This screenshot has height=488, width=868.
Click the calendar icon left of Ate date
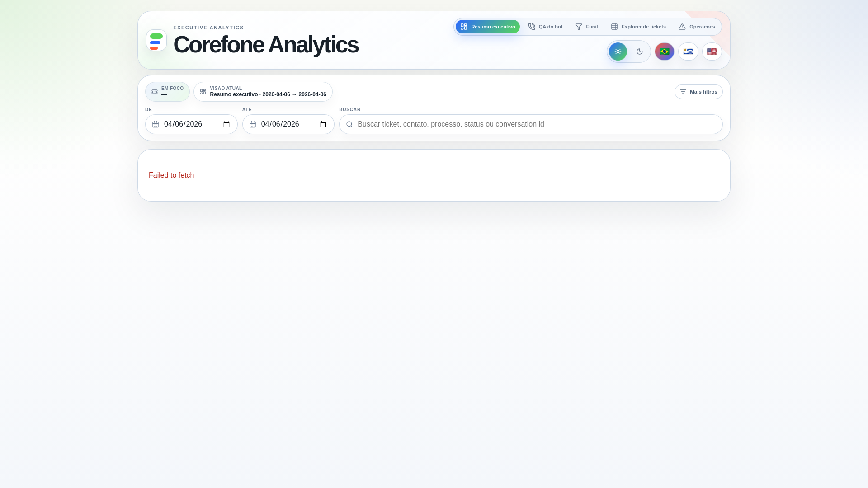pyautogui.click(x=253, y=124)
